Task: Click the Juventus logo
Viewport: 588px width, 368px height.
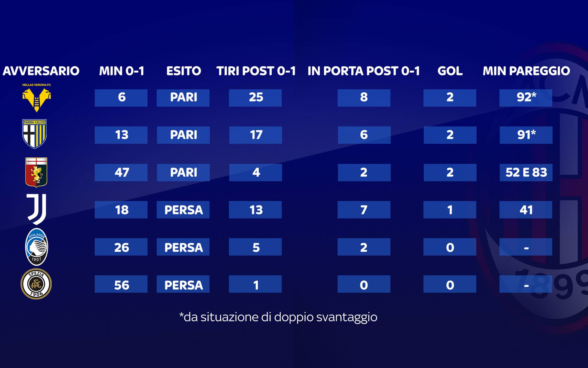Action: (x=37, y=209)
